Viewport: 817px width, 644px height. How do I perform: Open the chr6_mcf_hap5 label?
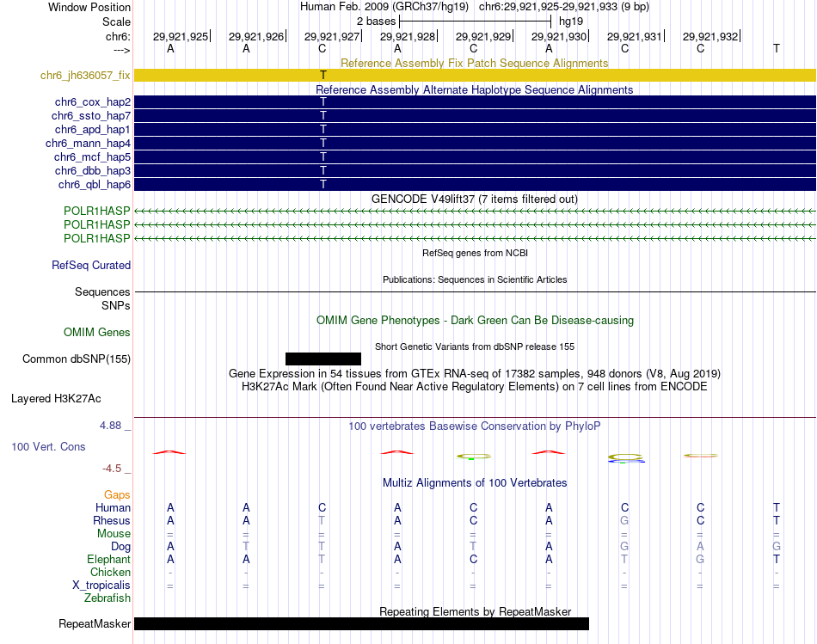92,156
